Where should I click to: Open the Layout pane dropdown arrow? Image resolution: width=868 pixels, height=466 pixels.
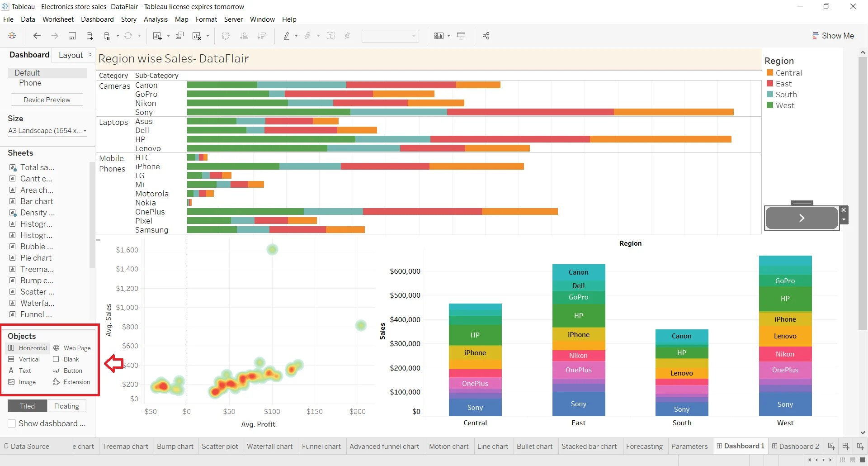point(91,54)
